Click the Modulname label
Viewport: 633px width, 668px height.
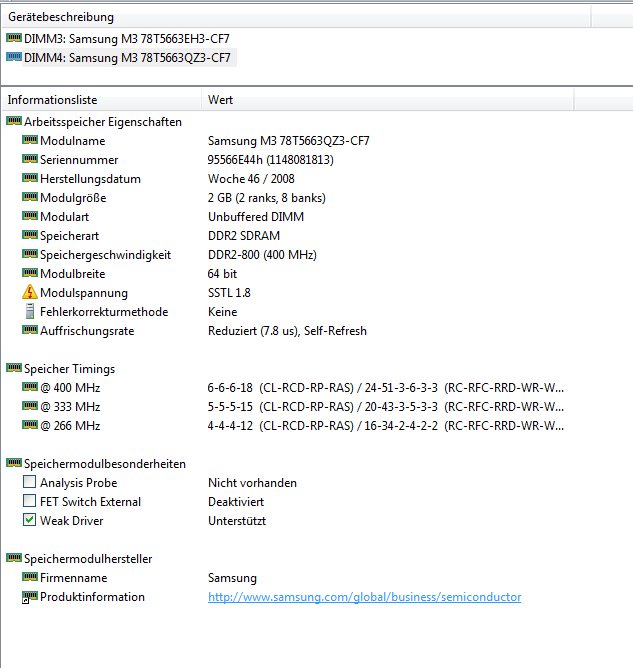coord(72,141)
